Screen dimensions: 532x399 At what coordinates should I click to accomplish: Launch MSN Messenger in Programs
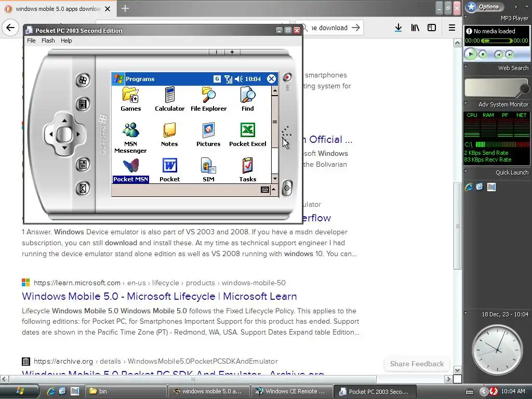pyautogui.click(x=130, y=138)
